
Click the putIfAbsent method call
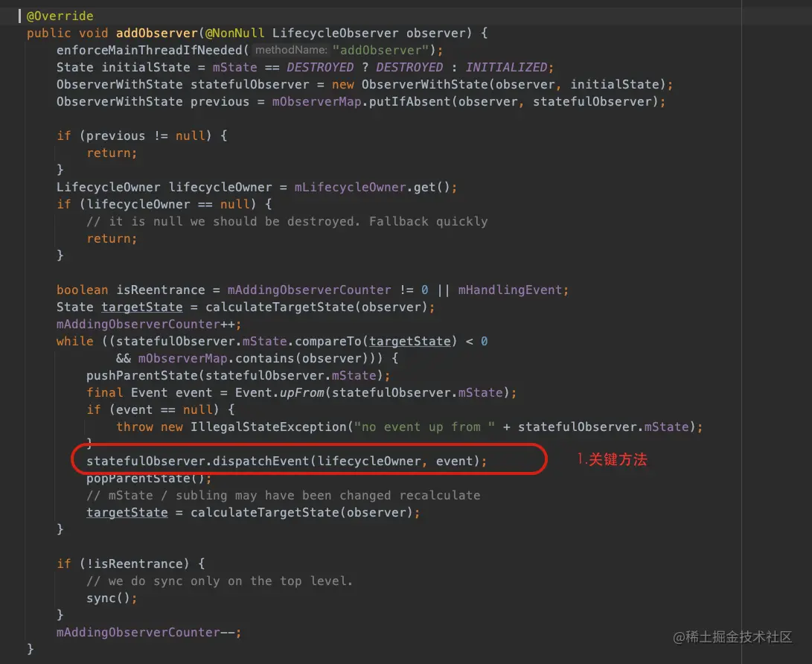point(409,101)
